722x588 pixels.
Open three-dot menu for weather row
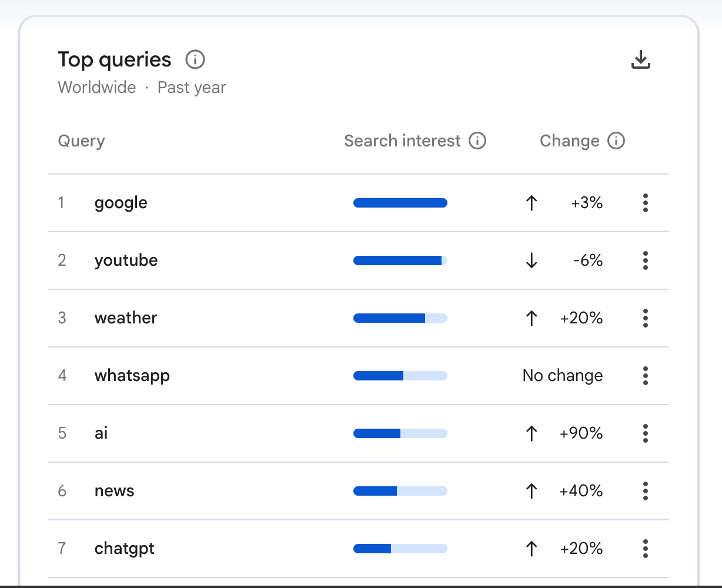tap(646, 318)
